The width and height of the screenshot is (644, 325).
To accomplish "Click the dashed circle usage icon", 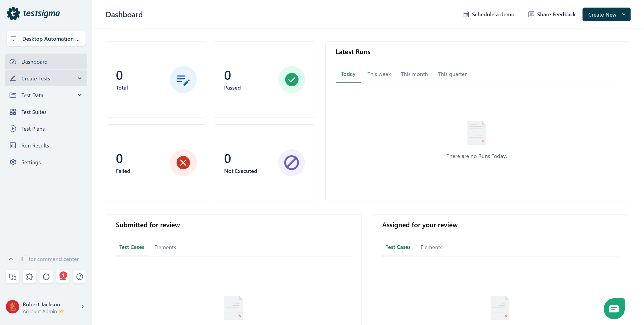I will [x=46, y=276].
